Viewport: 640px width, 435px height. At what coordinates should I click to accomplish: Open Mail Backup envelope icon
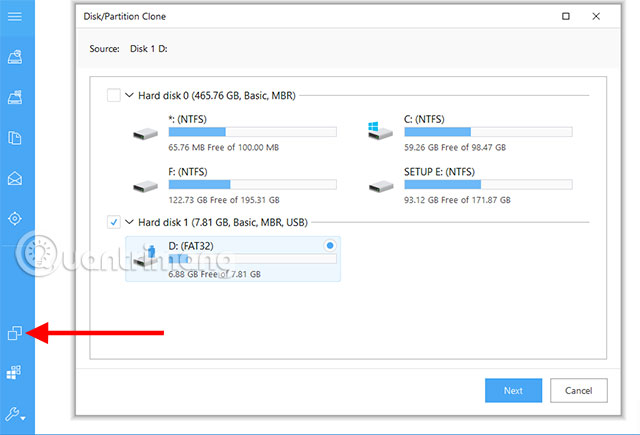click(x=15, y=178)
